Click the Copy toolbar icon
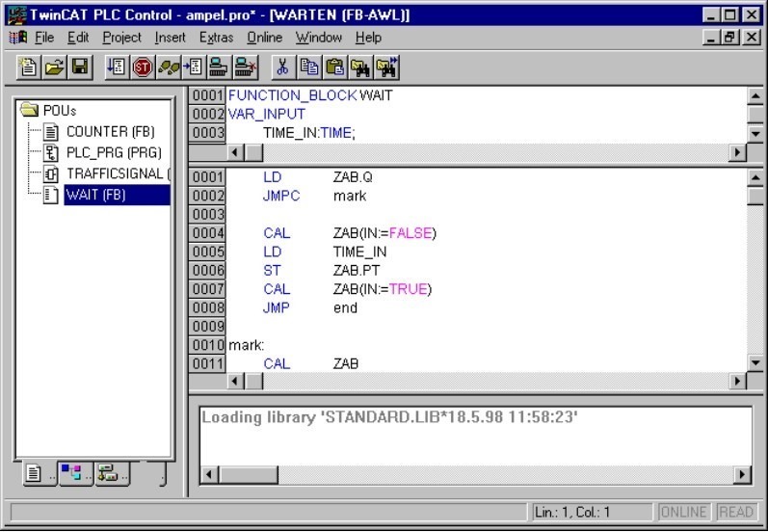This screenshot has height=532, width=768. coord(308,66)
